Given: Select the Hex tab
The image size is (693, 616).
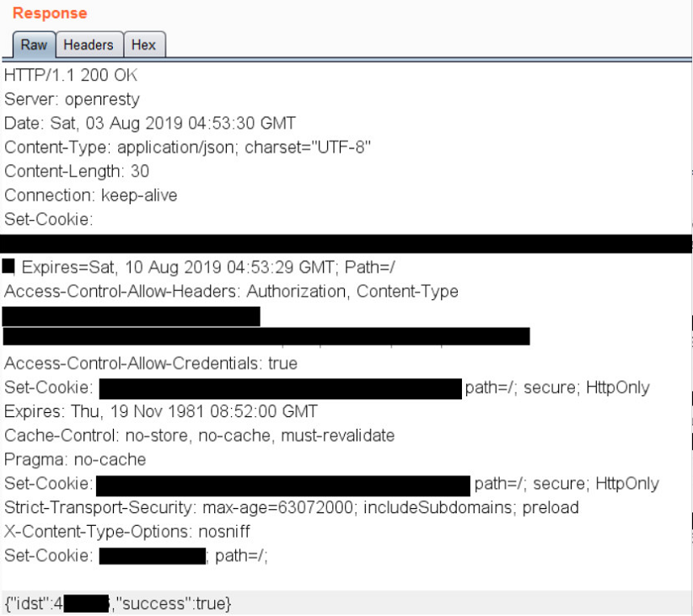Looking at the screenshot, I should [x=144, y=45].
